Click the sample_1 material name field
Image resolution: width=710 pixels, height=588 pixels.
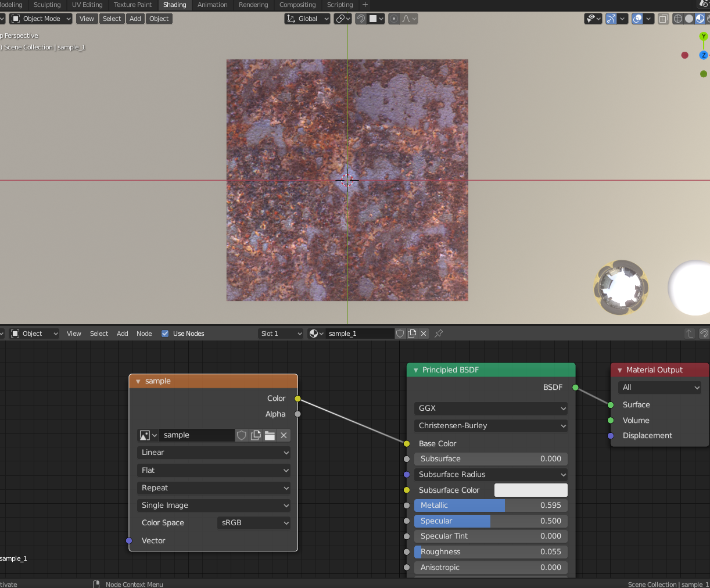(359, 334)
